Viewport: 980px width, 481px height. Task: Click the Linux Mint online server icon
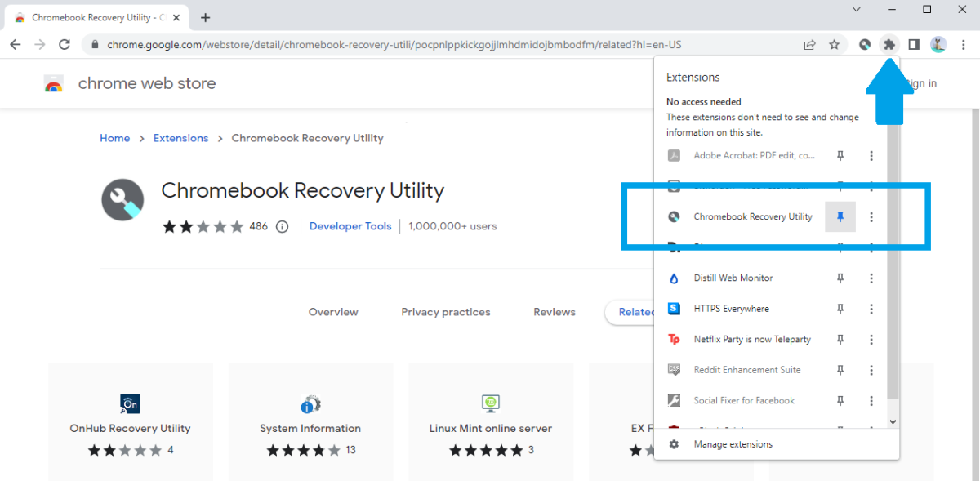point(490,403)
